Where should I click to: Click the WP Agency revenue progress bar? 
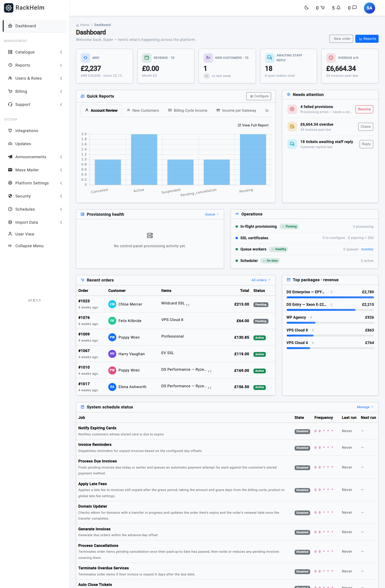[x=330, y=323]
